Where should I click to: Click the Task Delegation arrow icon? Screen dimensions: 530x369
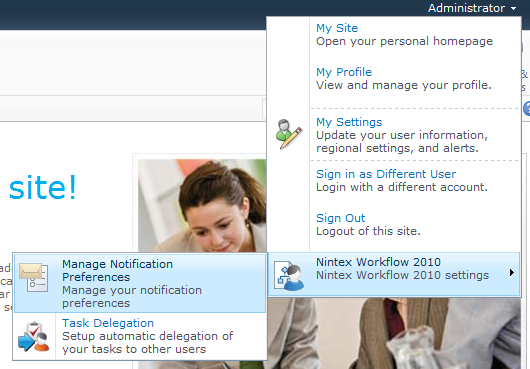(33, 337)
